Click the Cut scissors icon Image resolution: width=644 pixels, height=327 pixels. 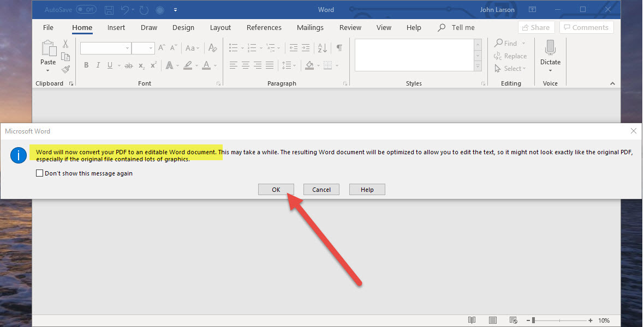click(65, 44)
